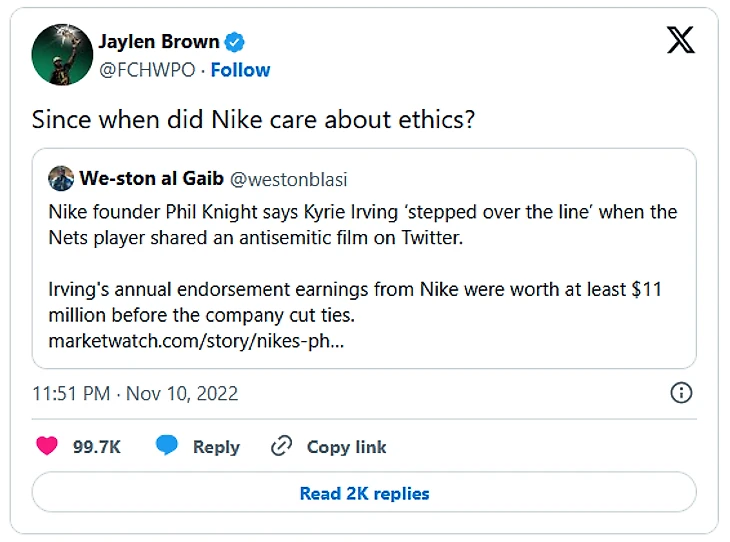The image size is (730, 542).
Task: Like the tweet with the heart icon
Action: pyautogui.click(x=47, y=446)
